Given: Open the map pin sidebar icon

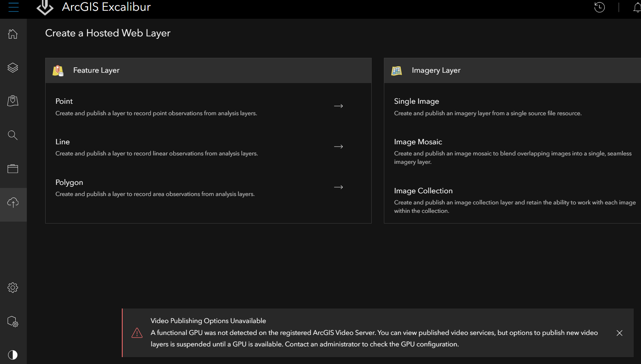Looking at the screenshot, I should [x=13, y=101].
